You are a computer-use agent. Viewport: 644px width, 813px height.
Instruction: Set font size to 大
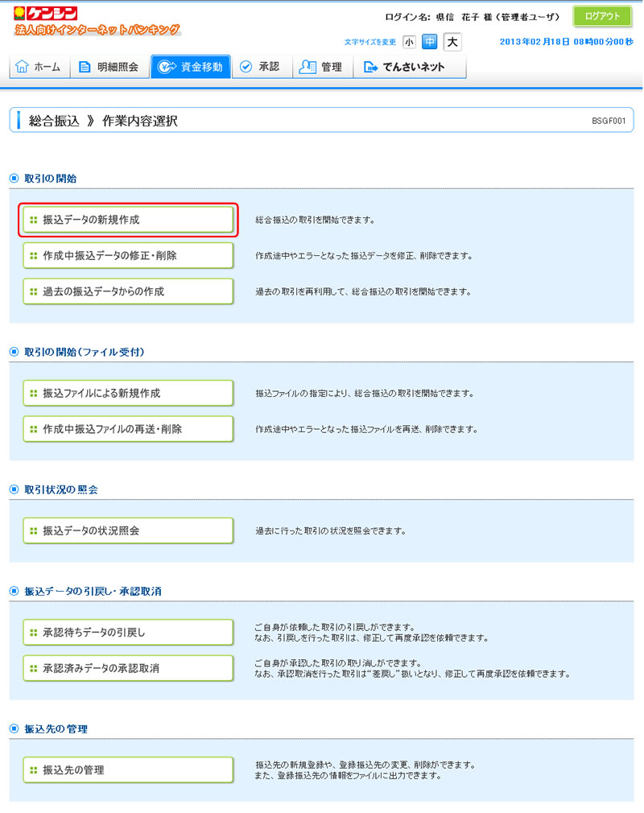452,42
